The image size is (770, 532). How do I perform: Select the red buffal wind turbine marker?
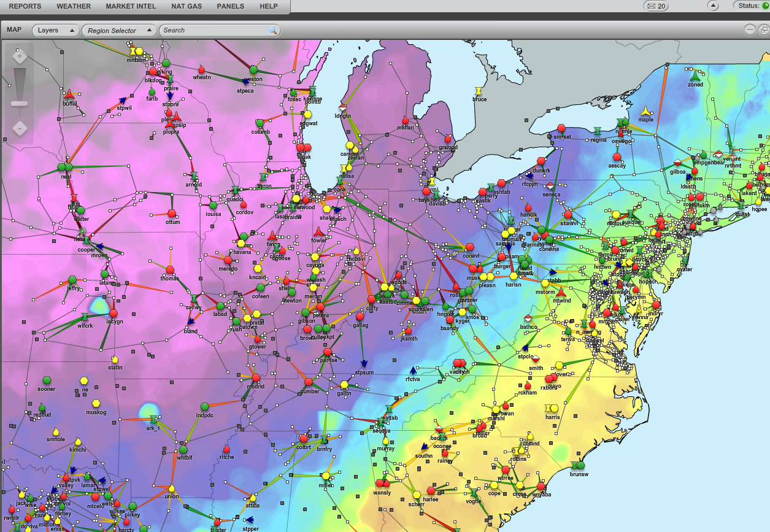tap(69, 94)
